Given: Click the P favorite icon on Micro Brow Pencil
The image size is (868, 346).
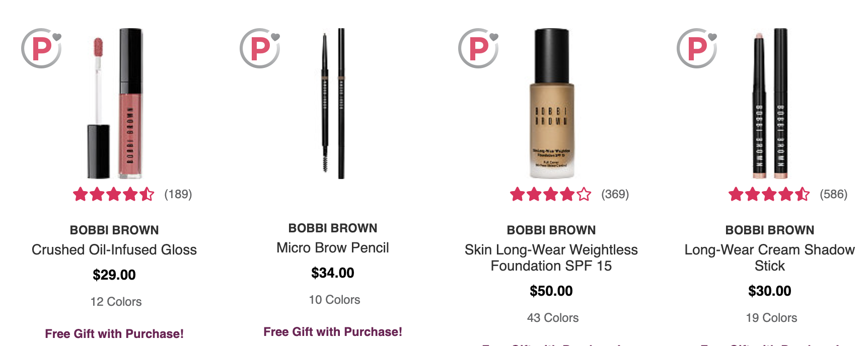Looking at the screenshot, I should click(x=260, y=48).
